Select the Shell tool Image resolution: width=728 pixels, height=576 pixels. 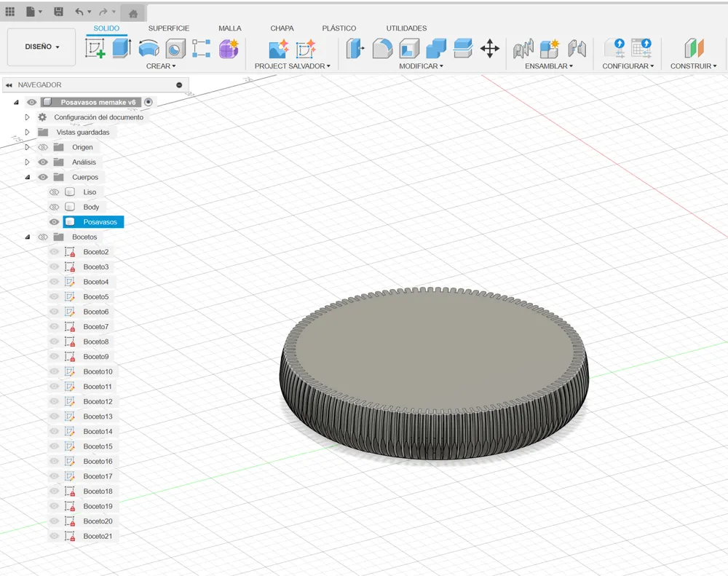pyautogui.click(x=409, y=48)
